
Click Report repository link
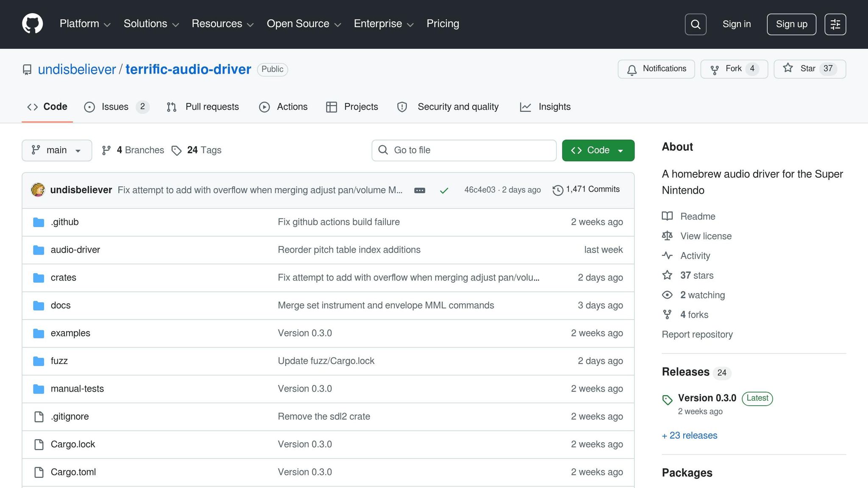tap(697, 335)
